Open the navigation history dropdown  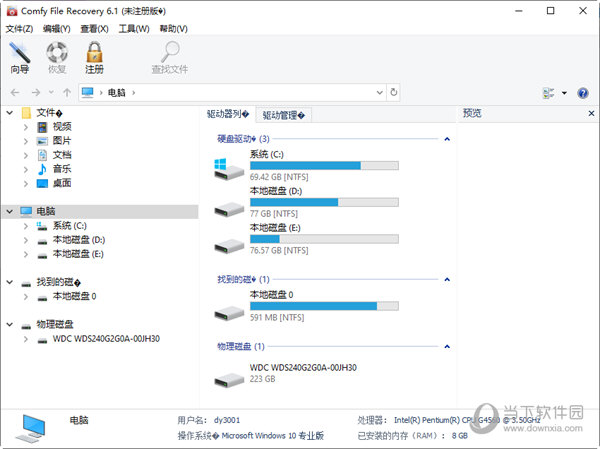click(51, 92)
